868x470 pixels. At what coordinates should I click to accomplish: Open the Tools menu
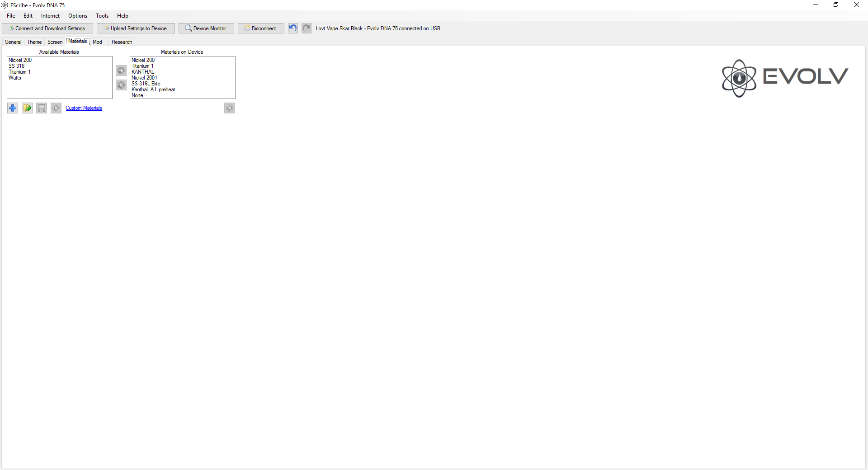(102, 16)
